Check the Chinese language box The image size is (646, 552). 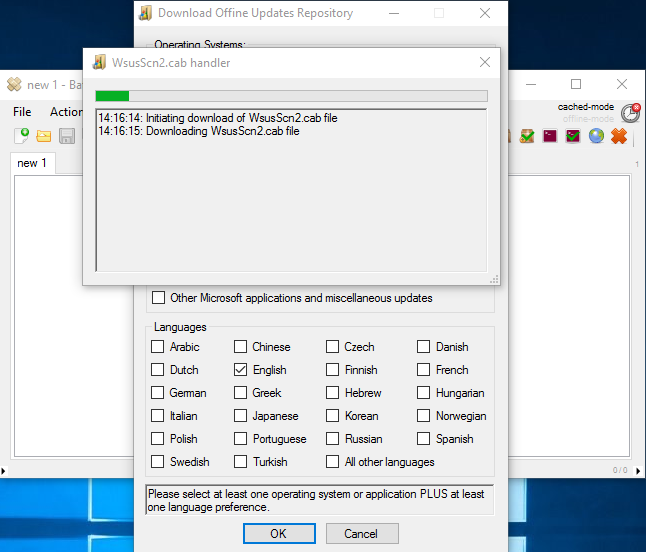point(240,346)
